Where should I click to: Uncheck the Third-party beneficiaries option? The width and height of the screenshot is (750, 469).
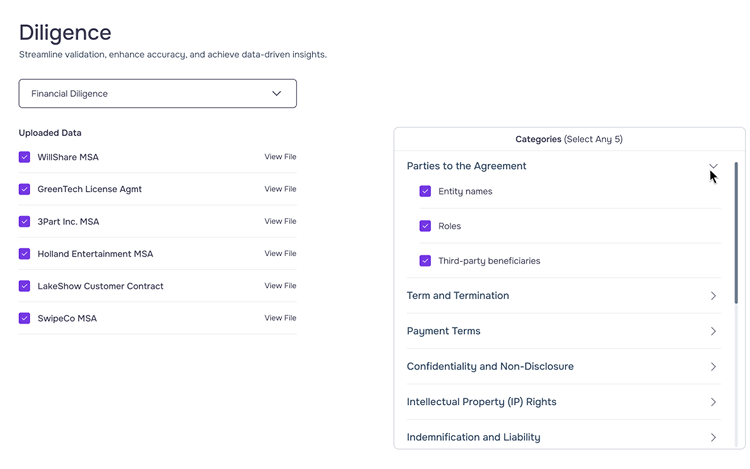tap(425, 261)
